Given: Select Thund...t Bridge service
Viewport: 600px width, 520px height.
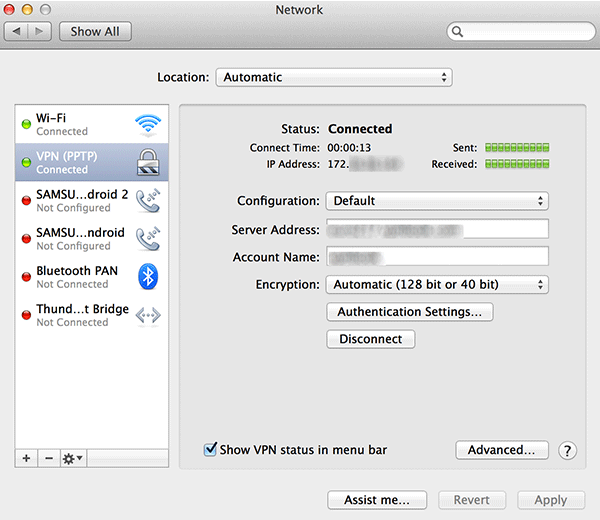Looking at the screenshot, I should coord(92,315).
